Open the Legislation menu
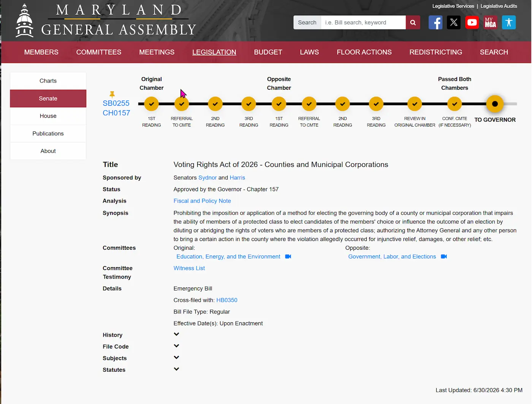532x404 pixels. [x=214, y=52]
